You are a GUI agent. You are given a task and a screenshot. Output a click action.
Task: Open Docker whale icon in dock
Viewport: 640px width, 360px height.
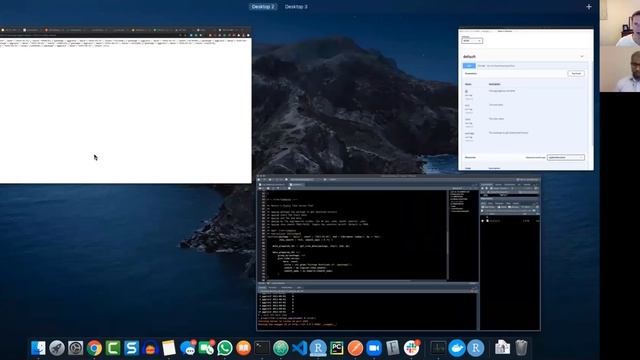click(457, 348)
